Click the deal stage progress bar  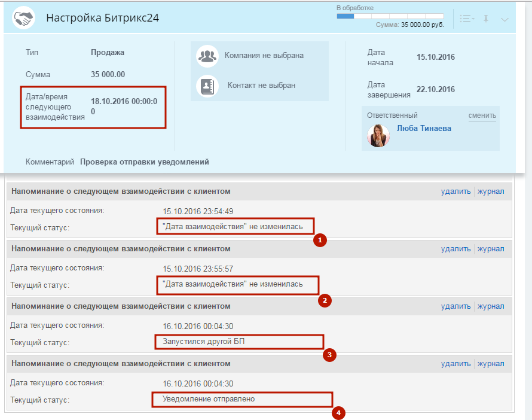click(390, 16)
